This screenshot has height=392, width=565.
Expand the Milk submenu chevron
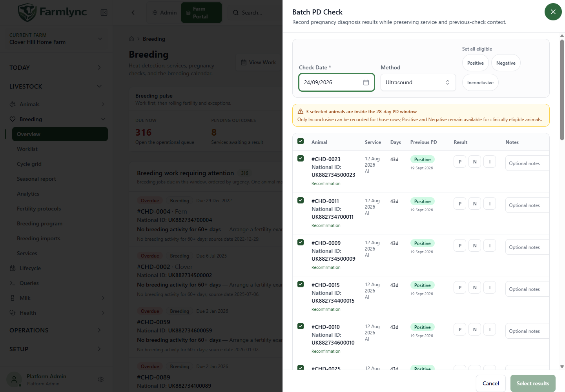[x=103, y=298]
